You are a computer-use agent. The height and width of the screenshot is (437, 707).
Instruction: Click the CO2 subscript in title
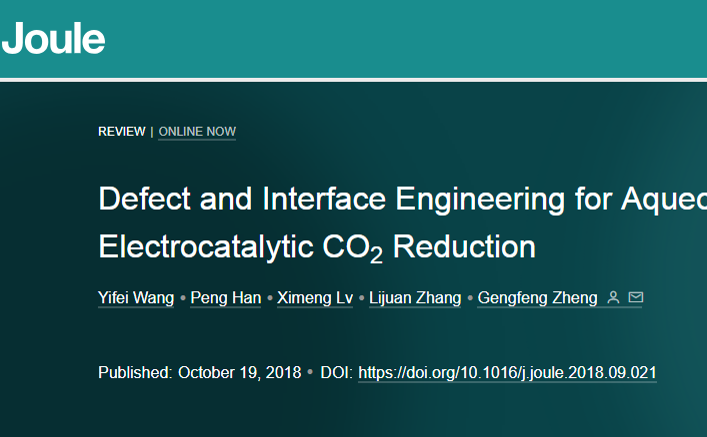pyautogui.click(x=376, y=255)
